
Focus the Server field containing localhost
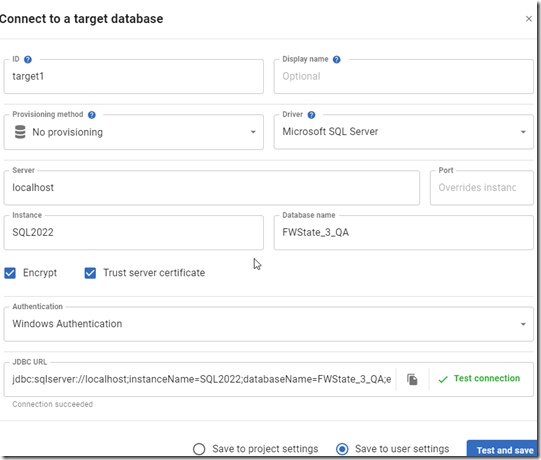click(x=212, y=188)
